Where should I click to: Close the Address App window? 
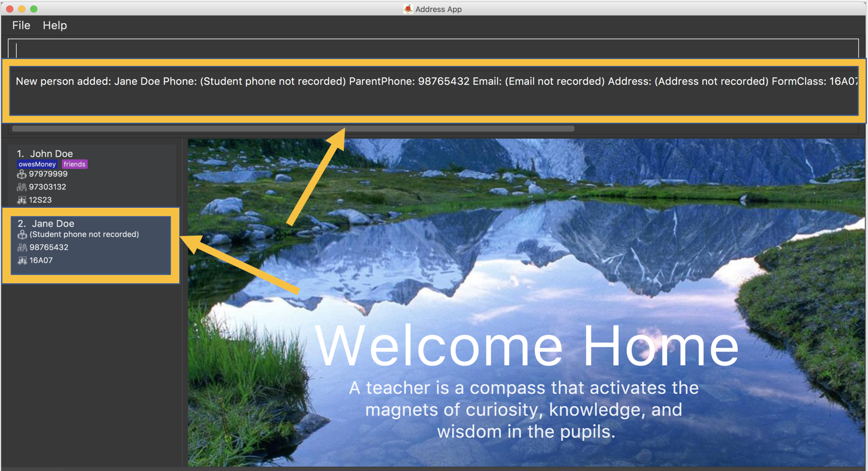click(x=9, y=9)
